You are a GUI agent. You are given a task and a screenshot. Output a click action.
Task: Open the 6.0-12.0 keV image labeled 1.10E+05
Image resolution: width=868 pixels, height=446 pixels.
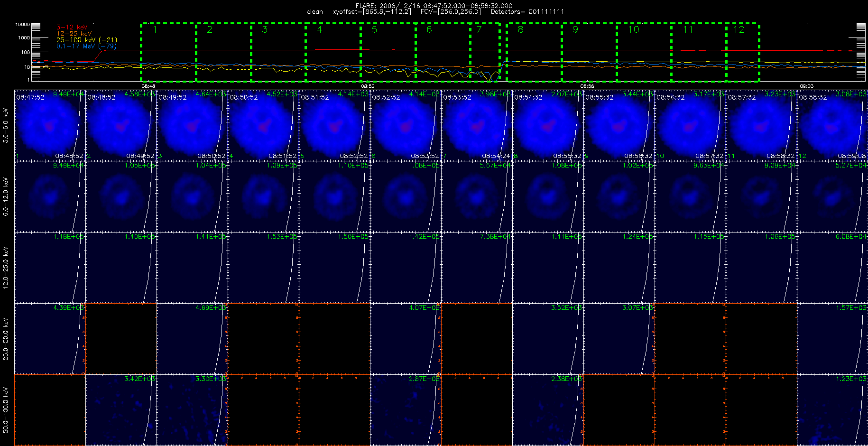point(334,196)
